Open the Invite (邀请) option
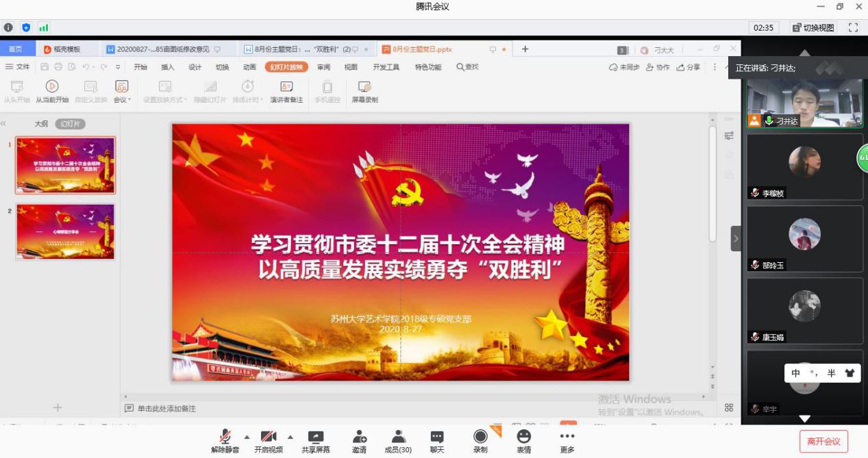This screenshot has width=868, height=458. pos(359,437)
